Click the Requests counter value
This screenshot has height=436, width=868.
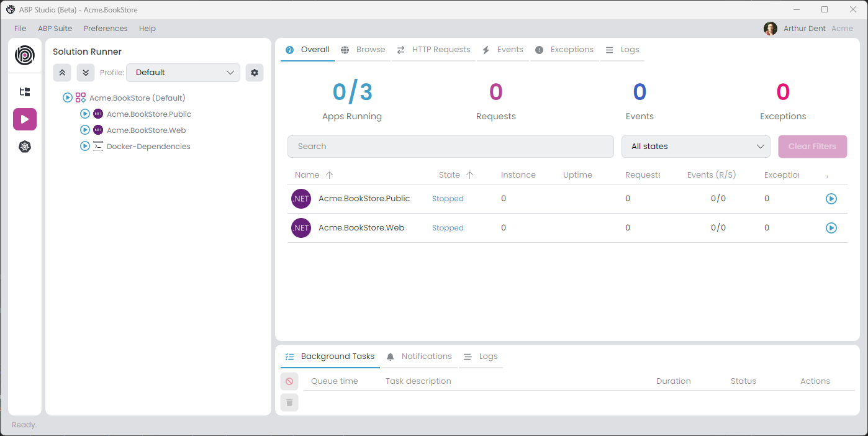click(495, 92)
